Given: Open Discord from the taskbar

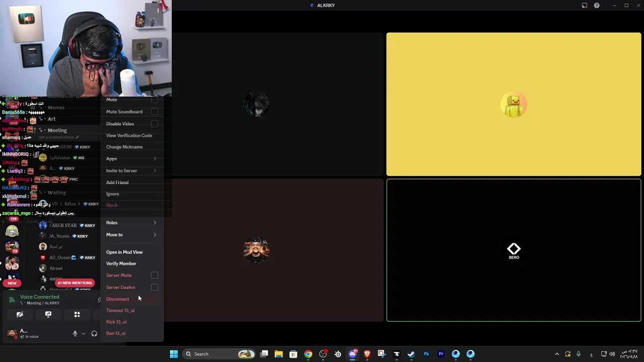Looking at the screenshot, I should tap(353, 354).
